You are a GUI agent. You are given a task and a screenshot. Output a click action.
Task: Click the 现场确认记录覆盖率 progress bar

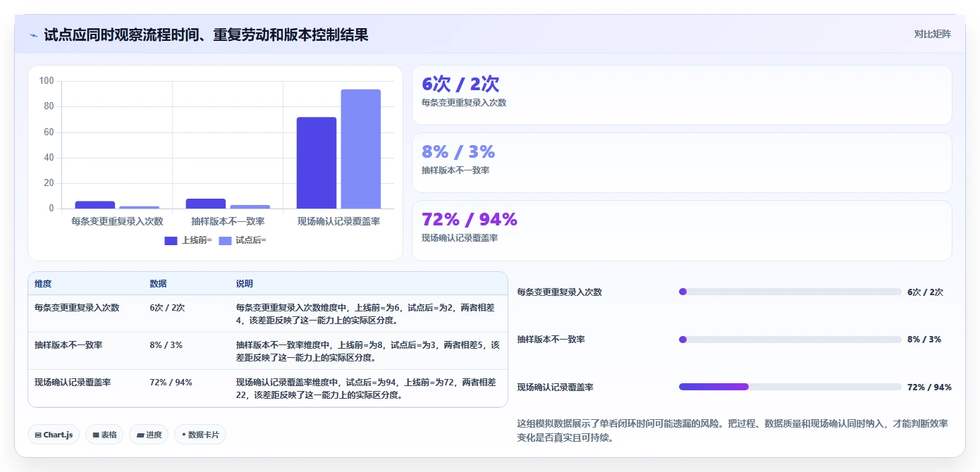pos(790,387)
